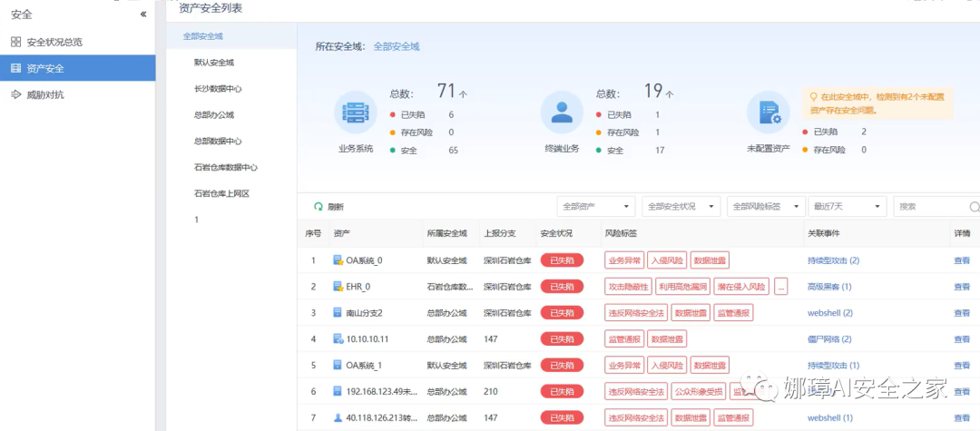Click the user icon beside 40.118.126.213 asset

(x=338, y=418)
